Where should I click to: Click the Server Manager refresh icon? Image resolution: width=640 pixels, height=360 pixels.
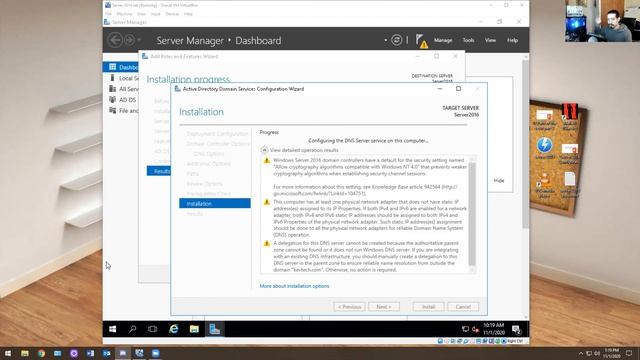pos(396,40)
